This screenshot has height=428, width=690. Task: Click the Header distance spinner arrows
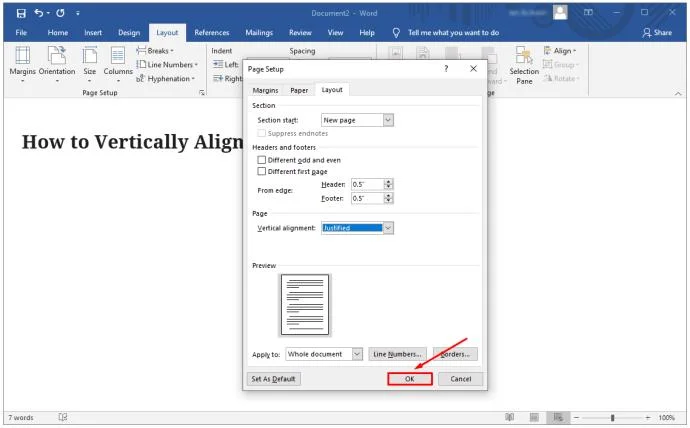pyautogui.click(x=388, y=184)
